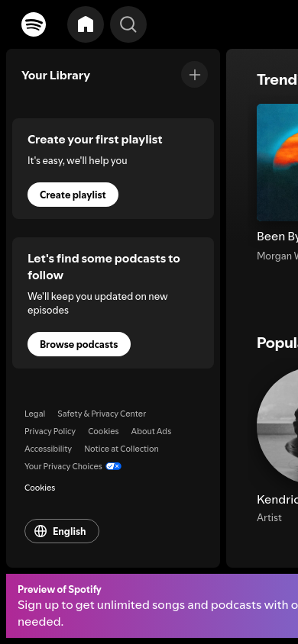Open Search with the magnifier icon
298x644 pixels.
[128, 24]
